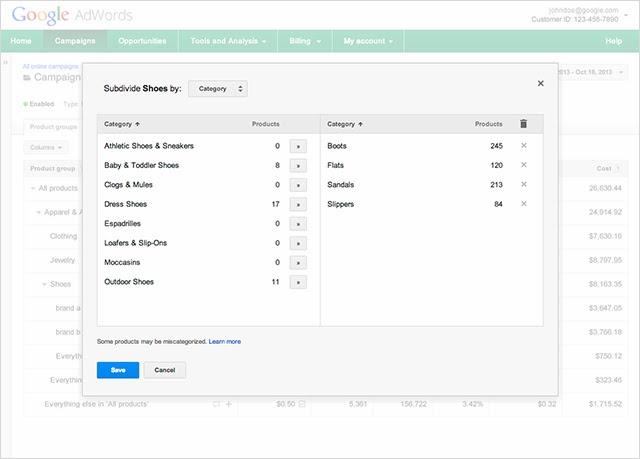Click the $1,715.52 cost value
The height and width of the screenshot is (459, 640).
pos(605,404)
